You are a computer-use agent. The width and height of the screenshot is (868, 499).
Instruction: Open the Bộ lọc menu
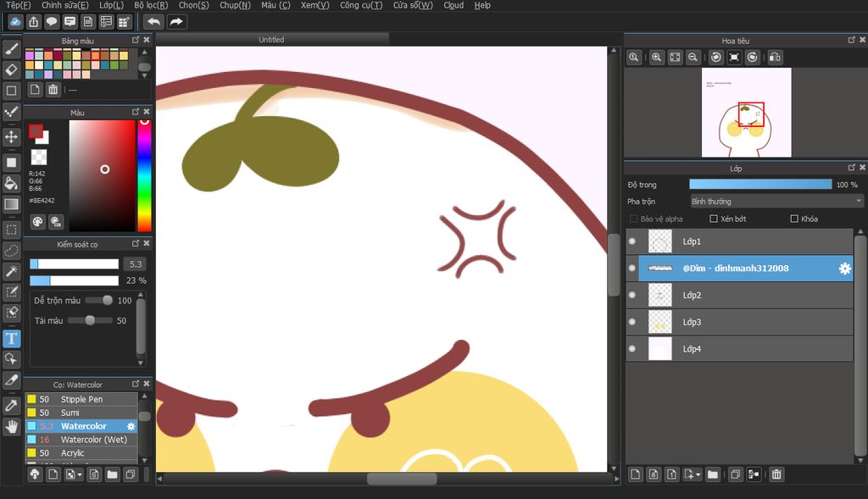pyautogui.click(x=151, y=6)
